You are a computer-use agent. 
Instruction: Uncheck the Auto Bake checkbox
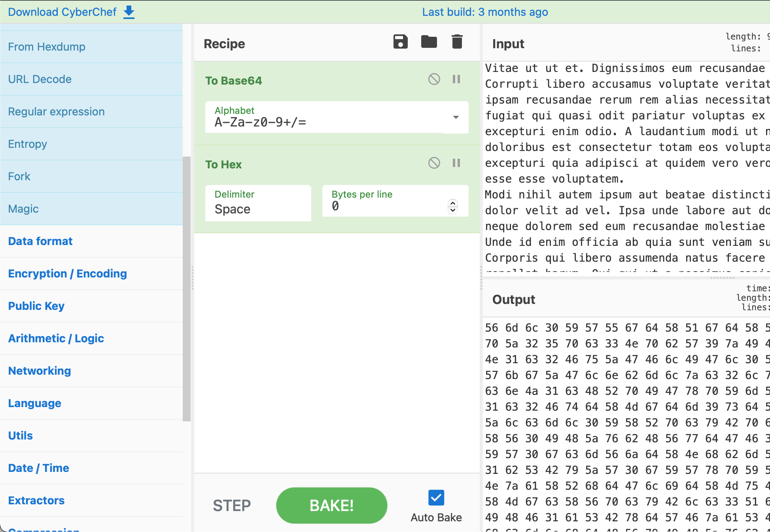pyautogui.click(x=436, y=498)
